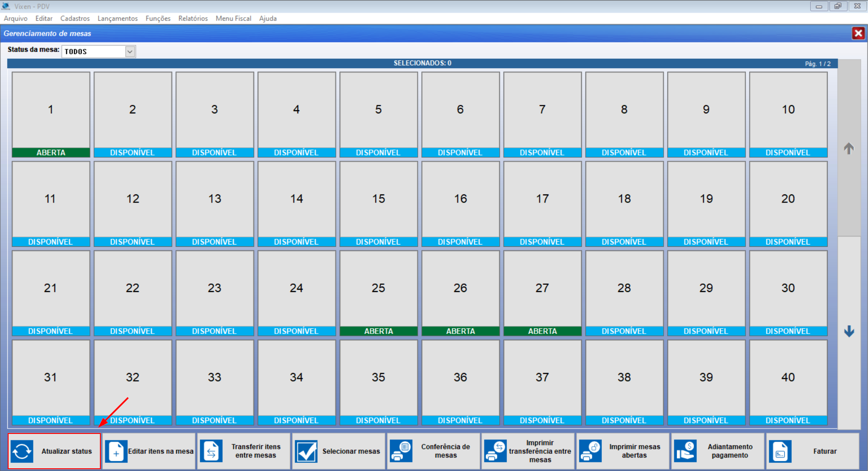868x471 pixels.
Task: Open the Funções menu
Action: [158, 19]
